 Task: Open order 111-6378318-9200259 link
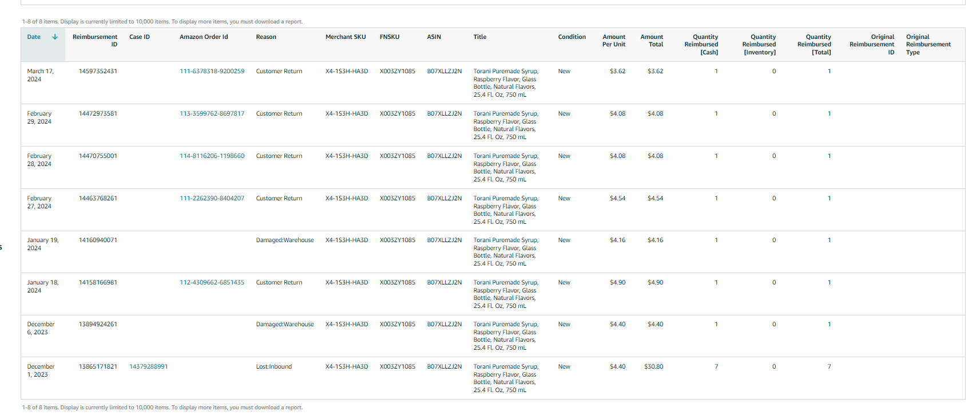click(x=212, y=71)
